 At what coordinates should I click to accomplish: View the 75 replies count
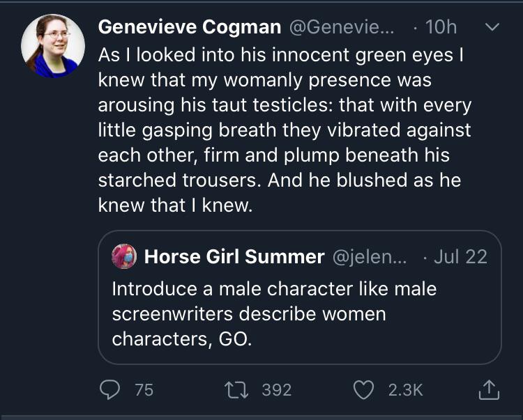tap(144, 390)
